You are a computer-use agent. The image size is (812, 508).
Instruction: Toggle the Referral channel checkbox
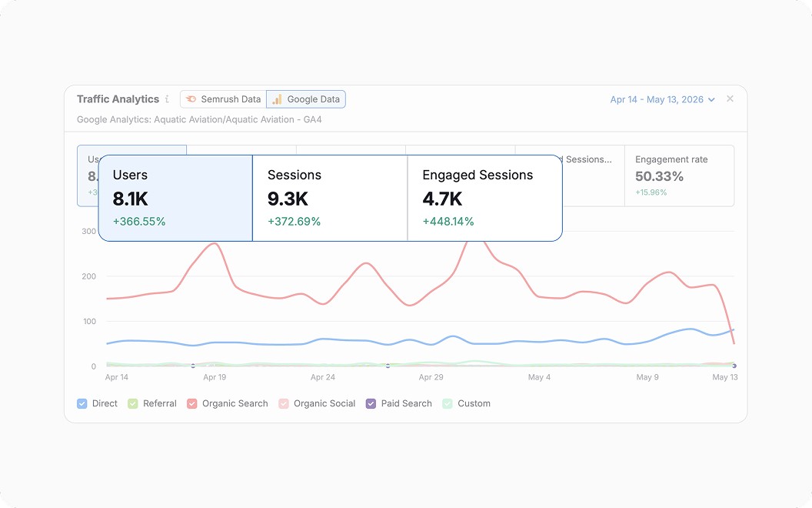click(x=132, y=404)
